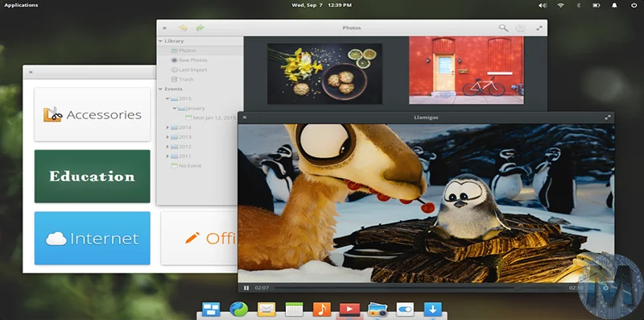Image resolution: width=644 pixels, height=320 pixels.
Task: Expand the 2011 events folder
Action: (167, 156)
